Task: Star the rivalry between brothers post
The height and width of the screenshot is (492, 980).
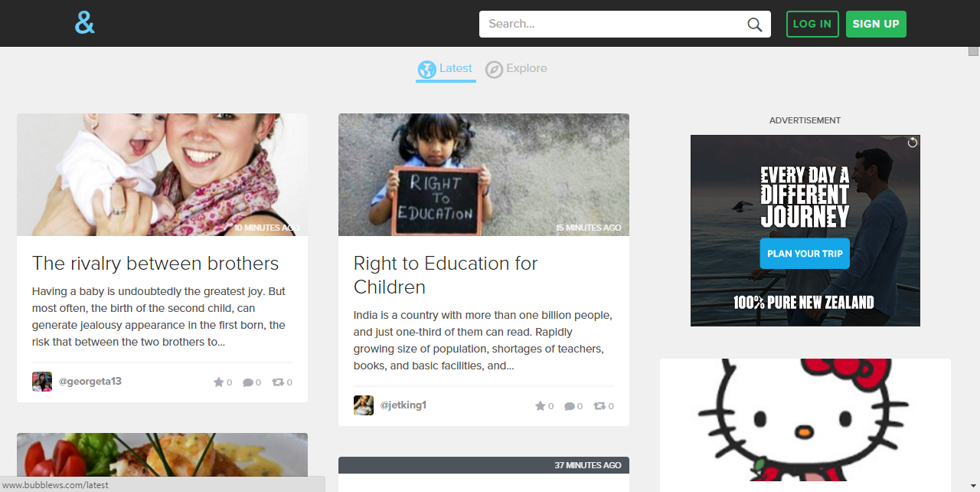Action: coord(218,382)
